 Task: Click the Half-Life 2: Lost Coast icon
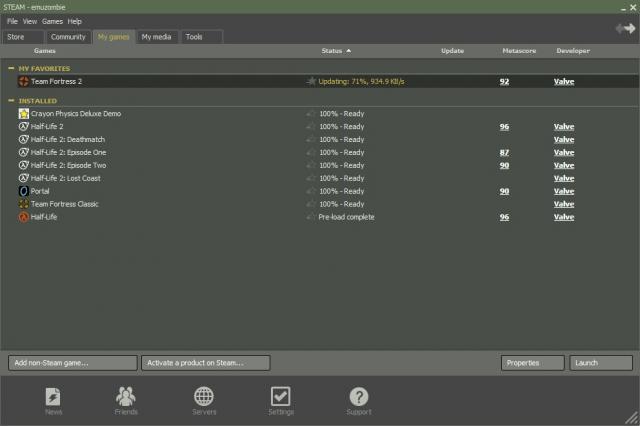pyautogui.click(x=24, y=178)
